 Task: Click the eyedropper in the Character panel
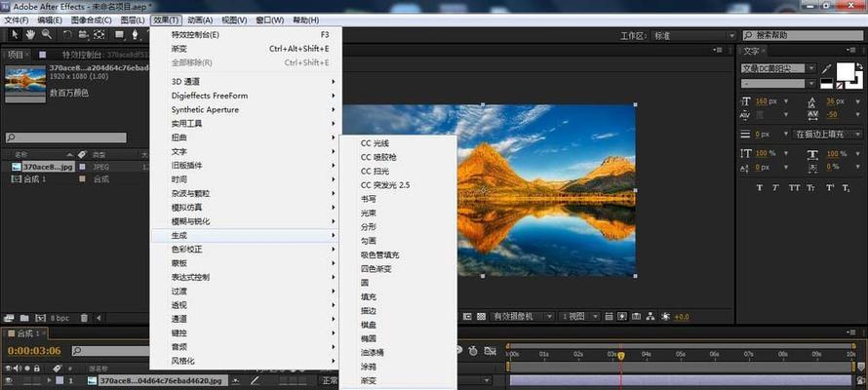(x=826, y=68)
